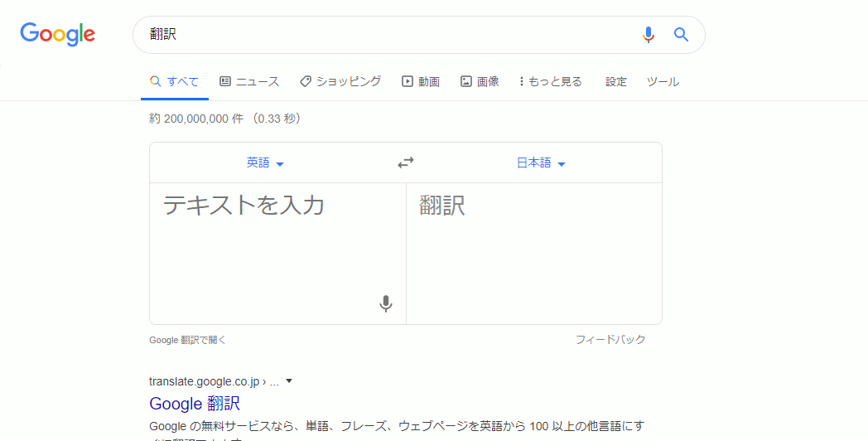Screen dimensions: 868x441
Task: Open the 英語 source language dropdown
Action: tap(265, 163)
